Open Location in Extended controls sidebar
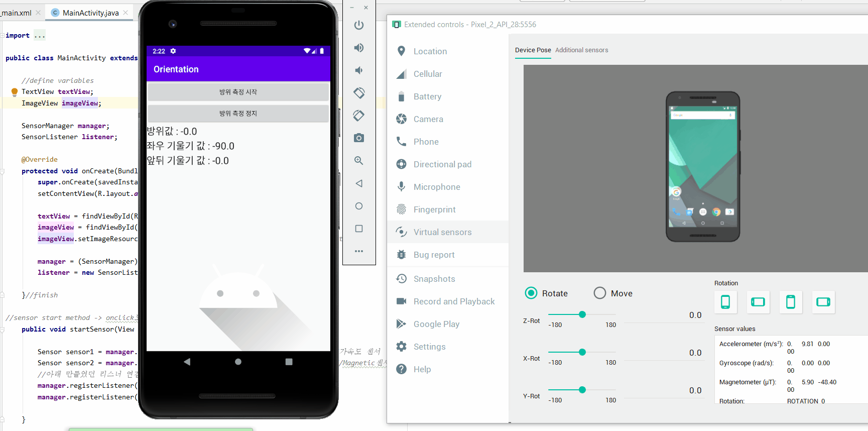This screenshot has height=431, width=868. click(448, 51)
